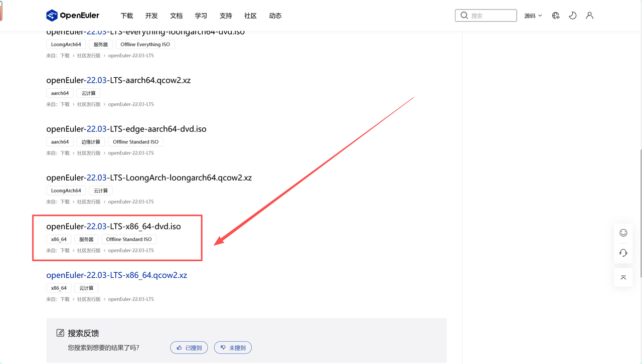The image size is (642, 364).
Task: Open the user account icon
Action: (x=590, y=16)
